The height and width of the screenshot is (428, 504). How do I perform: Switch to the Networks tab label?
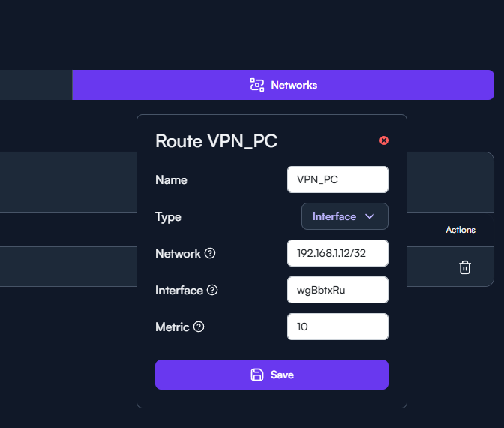tap(294, 85)
